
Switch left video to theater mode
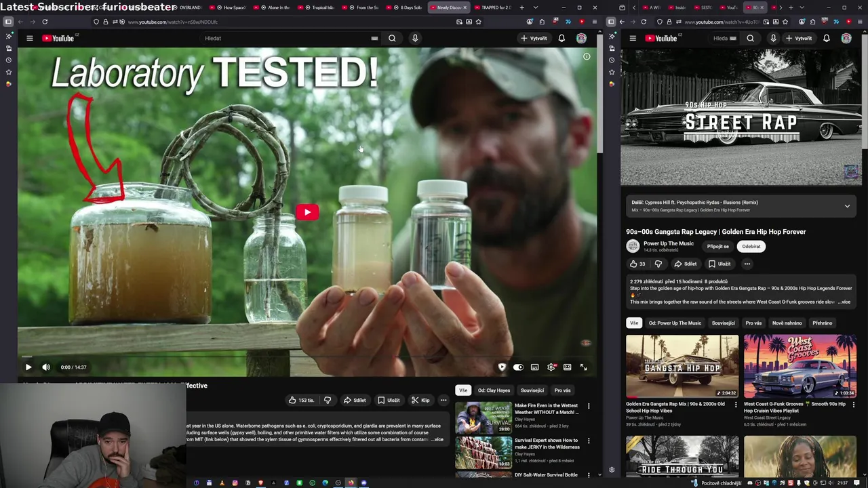(568, 367)
